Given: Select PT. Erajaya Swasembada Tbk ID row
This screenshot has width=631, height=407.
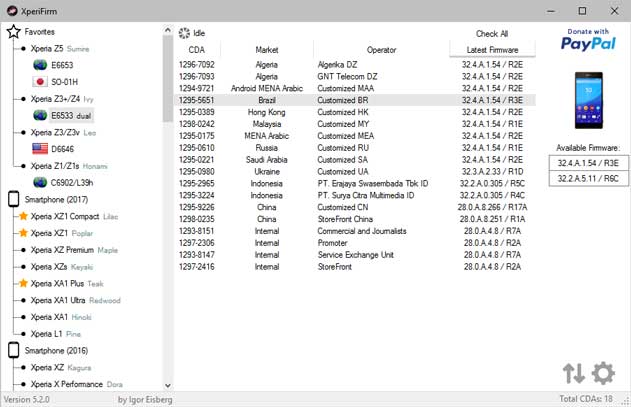Looking at the screenshot, I should [355, 183].
